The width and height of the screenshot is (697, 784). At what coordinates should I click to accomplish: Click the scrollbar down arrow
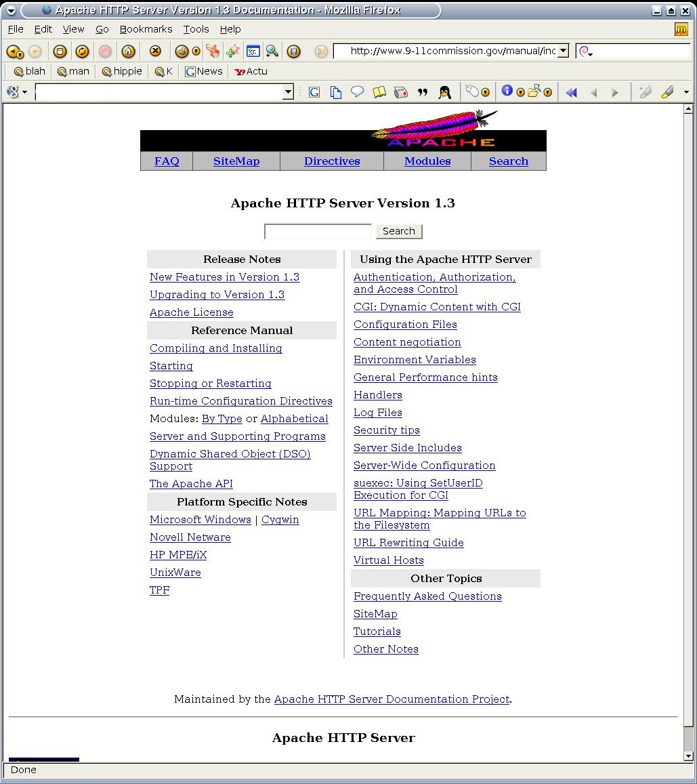click(x=688, y=756)
